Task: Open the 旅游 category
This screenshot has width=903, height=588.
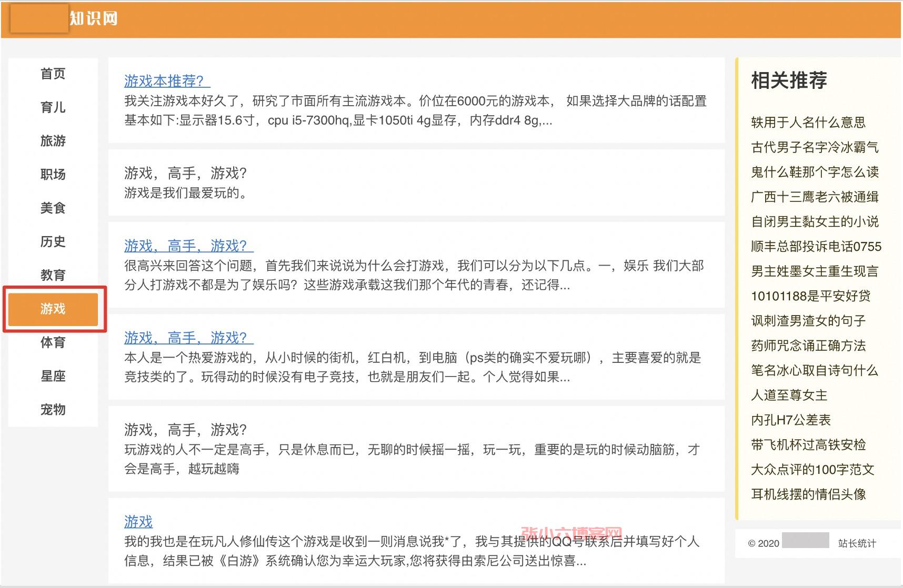Action: pos(53,141)
